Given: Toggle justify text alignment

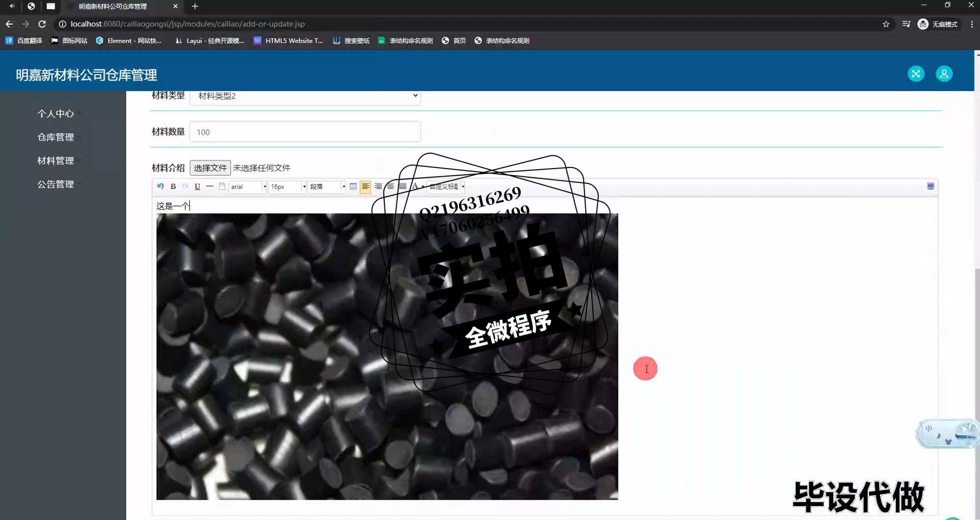Looking at the screenshot, I should [x=403, y=186].
